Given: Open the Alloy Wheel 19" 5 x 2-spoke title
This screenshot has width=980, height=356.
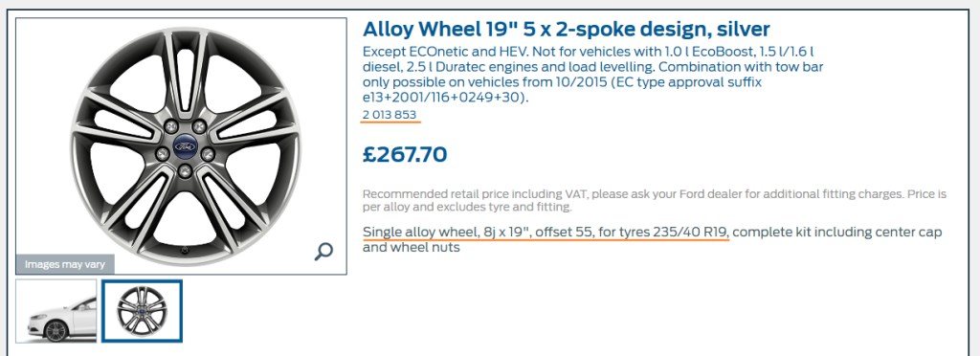Looking at the screenshot, I should click(x=567, y=29).
